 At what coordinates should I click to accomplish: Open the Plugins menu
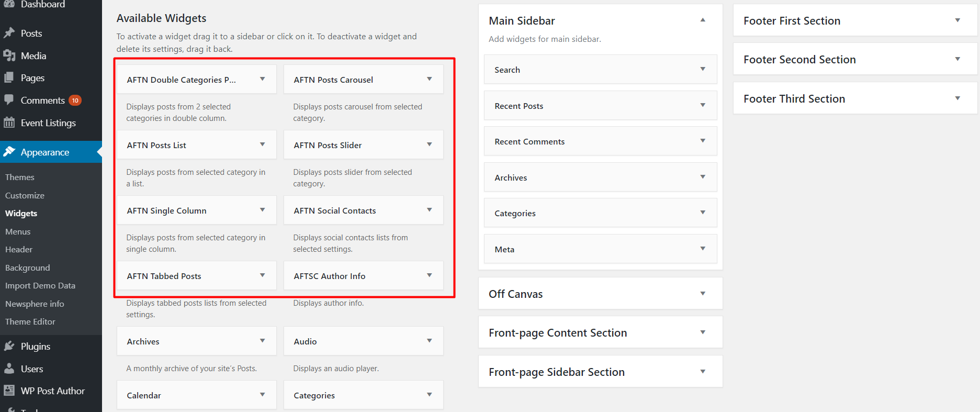tap(36, 347)
